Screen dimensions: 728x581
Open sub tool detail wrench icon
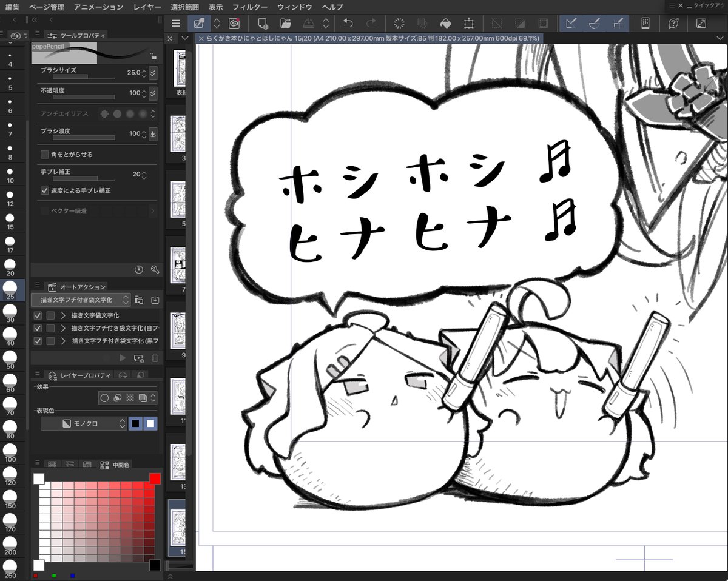point(155,269)
